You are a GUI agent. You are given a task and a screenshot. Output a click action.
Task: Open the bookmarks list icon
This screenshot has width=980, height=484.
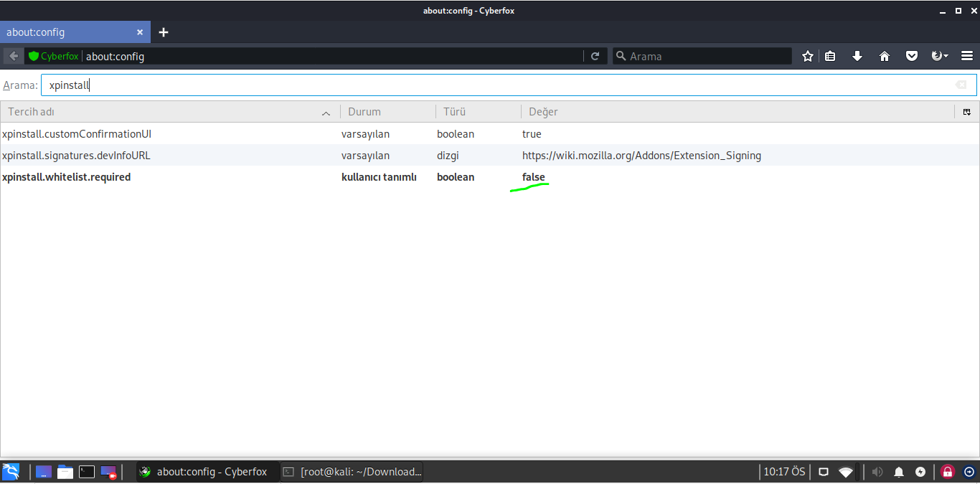click(x=830, y=56)
